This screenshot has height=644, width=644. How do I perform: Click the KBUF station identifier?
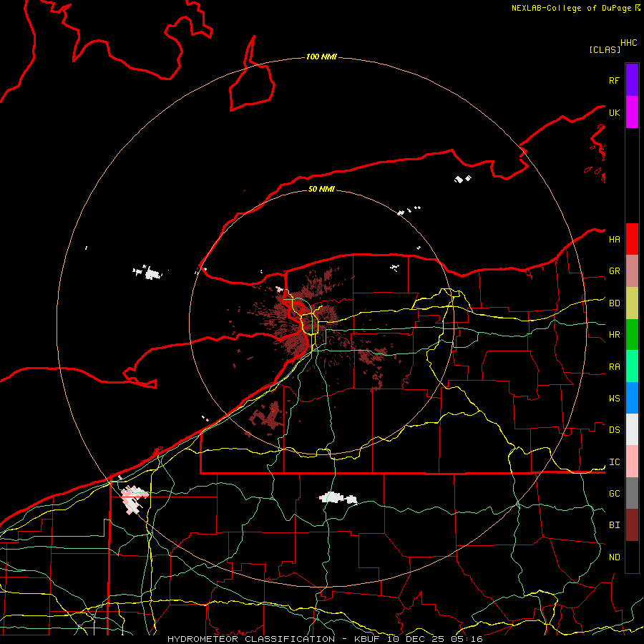366,639
